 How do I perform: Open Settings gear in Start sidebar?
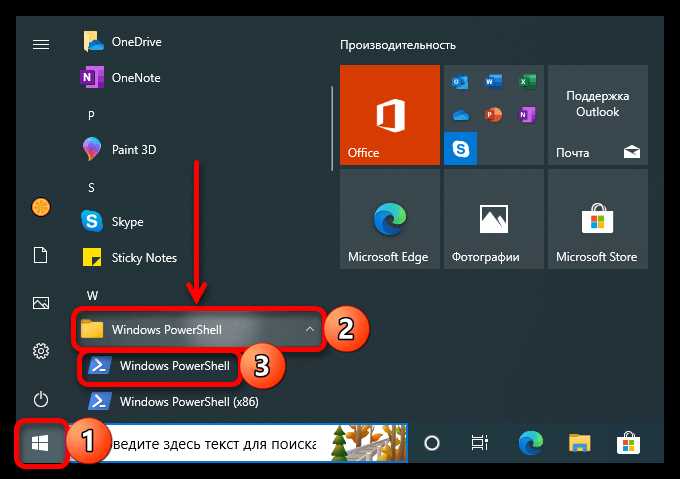click(41, 351)
